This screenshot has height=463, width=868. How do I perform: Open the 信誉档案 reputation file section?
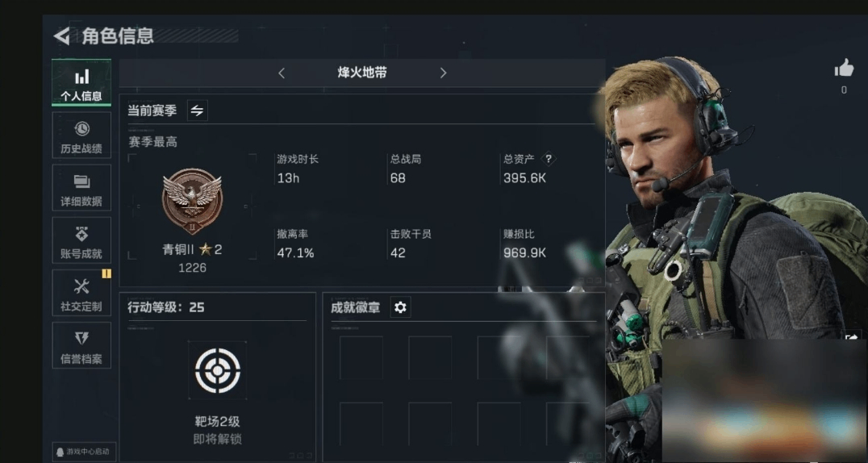[81, 345]
